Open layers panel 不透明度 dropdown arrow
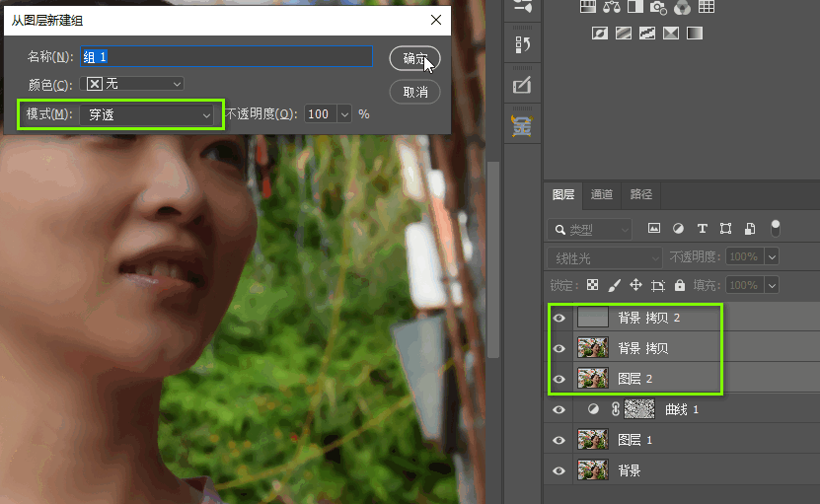Viewport: 820px width, 504px height. (x=772, y=256)
